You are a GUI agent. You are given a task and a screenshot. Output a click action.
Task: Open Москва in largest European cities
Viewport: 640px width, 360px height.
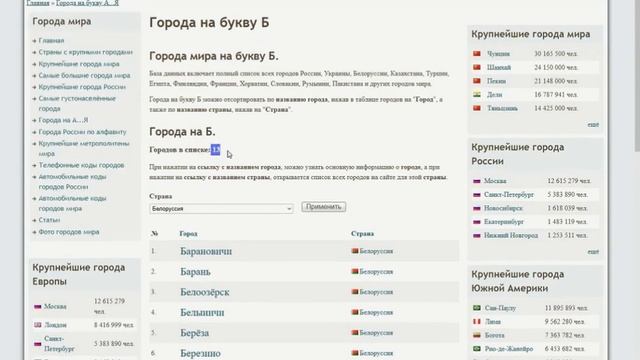(55, 307)
